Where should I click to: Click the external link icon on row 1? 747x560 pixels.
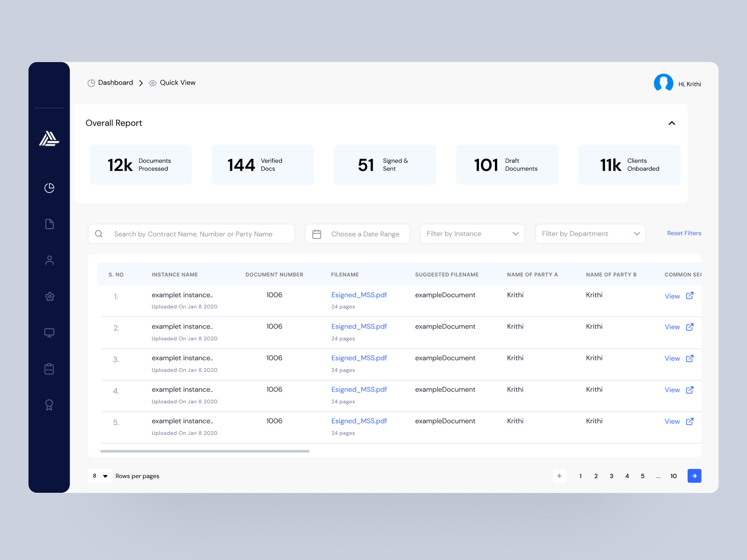(690, 295)
